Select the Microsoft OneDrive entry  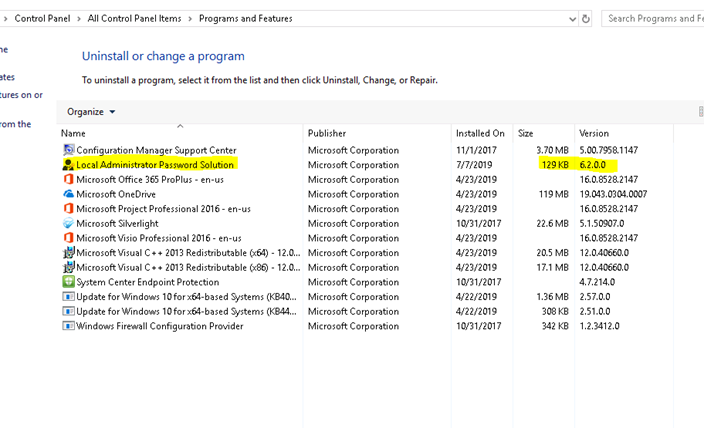click(116, 194)
